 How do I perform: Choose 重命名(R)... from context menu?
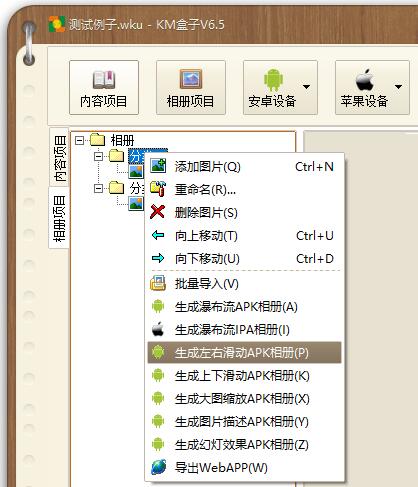pos(244,190)
